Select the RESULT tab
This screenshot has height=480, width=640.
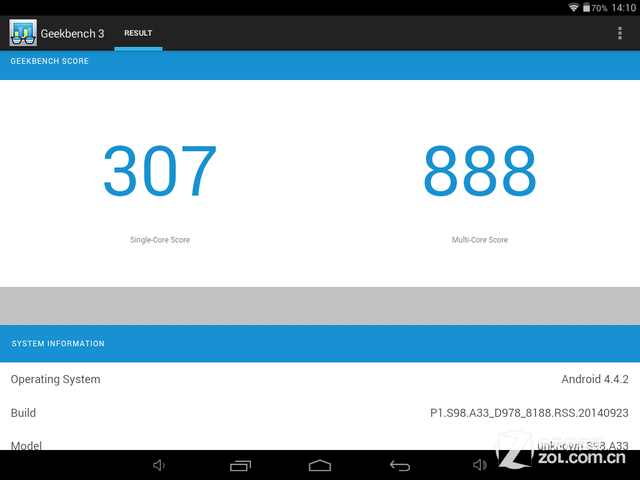click(138, 33)
